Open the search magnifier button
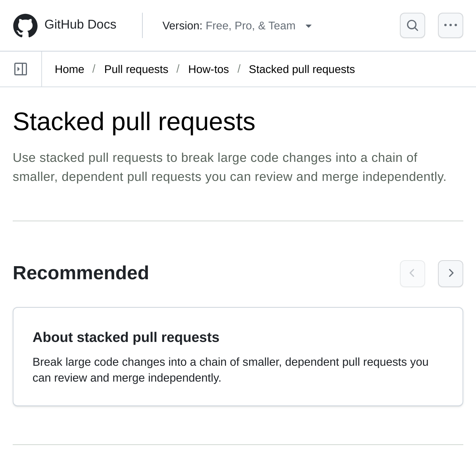Viewport: 476px width, 476px height. pos(413,25)
